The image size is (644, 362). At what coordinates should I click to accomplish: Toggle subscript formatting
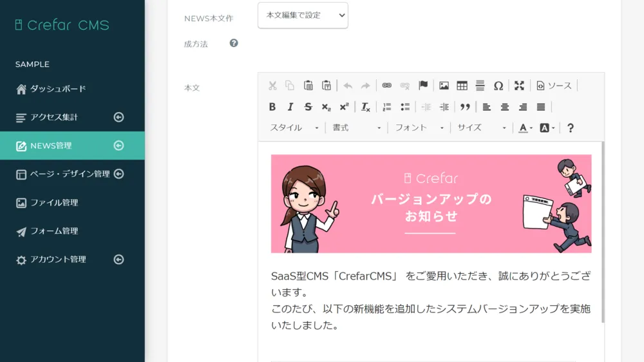pyautogui.click(x=326, y=107)
